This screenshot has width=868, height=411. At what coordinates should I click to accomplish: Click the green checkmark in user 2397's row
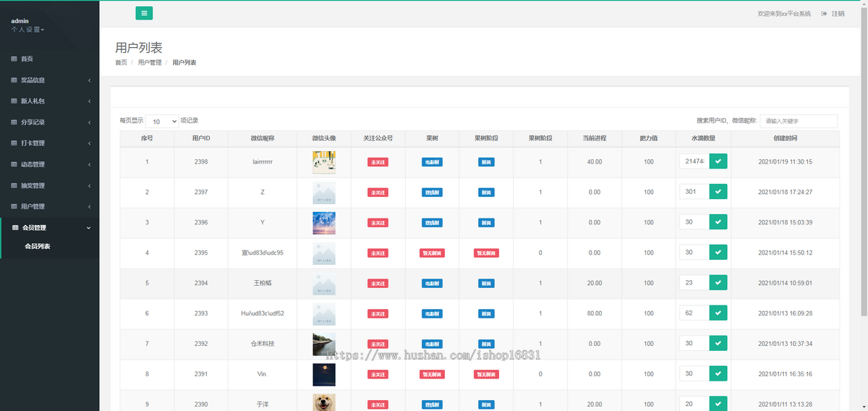tap(718, 192)
